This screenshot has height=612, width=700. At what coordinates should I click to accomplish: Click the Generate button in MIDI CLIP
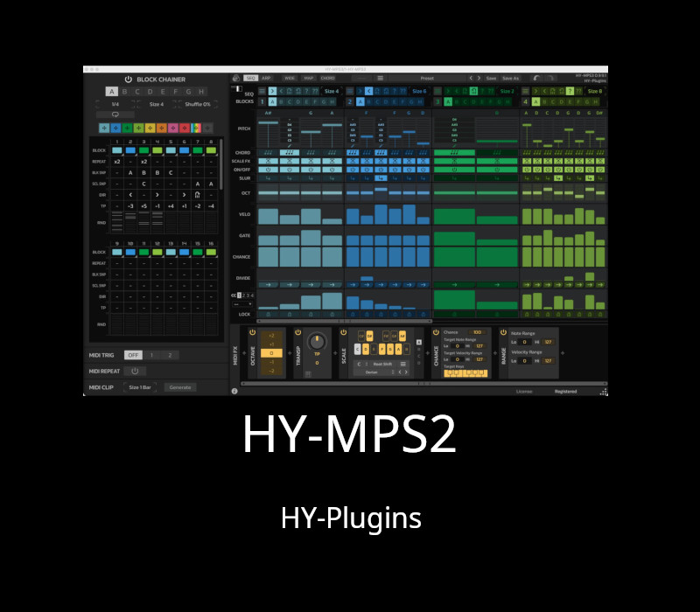[x=180, y=387]
